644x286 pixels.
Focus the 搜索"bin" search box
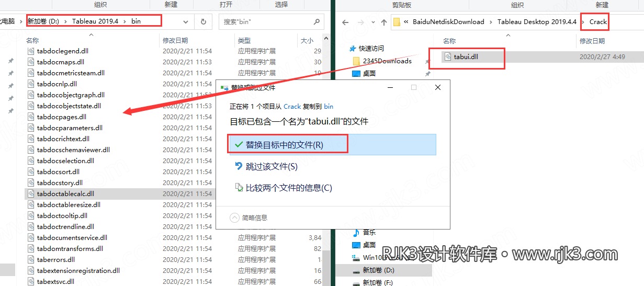point(272,22)
